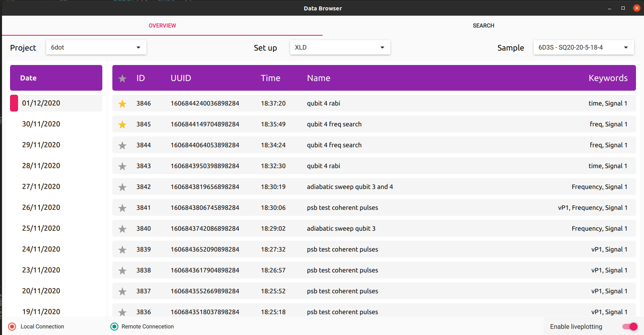Minimize the Data Browser window
Viewport: 644px width, 335px height.
(609, 8)
